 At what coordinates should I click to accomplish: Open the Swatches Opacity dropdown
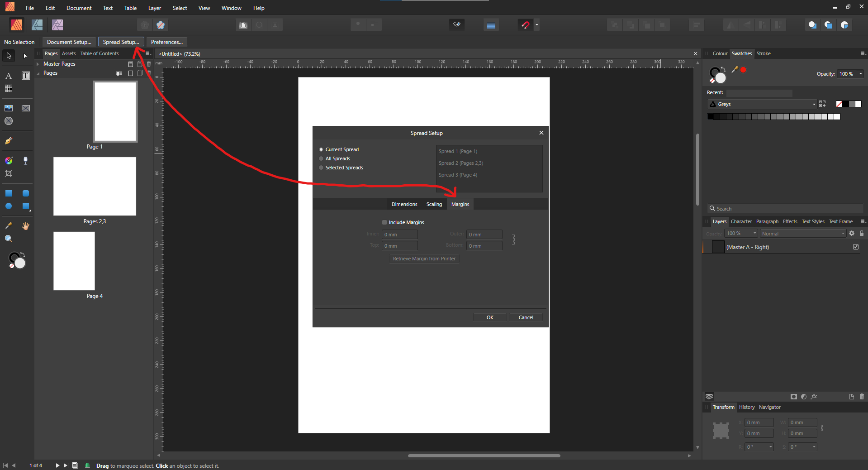coord(860,74)
